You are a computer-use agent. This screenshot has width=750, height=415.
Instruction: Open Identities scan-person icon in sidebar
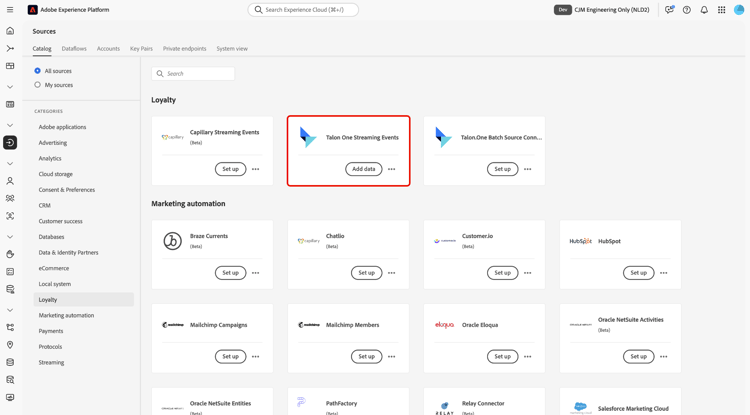pos(10,216)
